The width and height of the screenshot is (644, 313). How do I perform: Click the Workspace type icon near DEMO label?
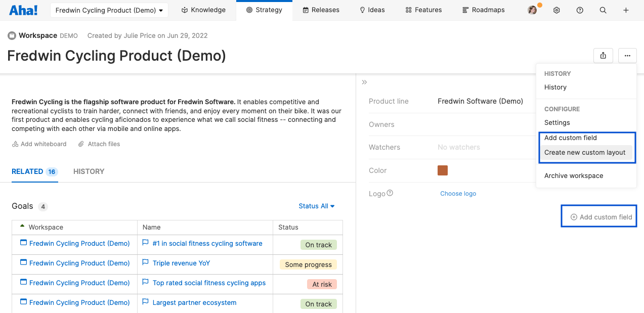pos(12,36)
